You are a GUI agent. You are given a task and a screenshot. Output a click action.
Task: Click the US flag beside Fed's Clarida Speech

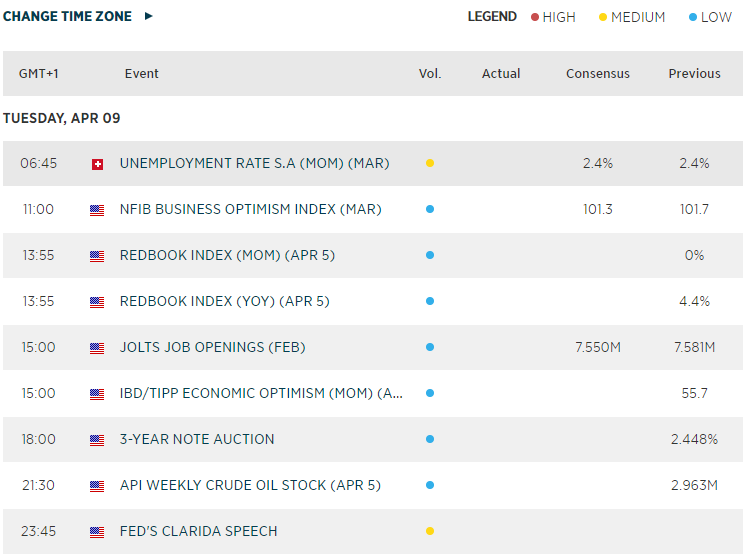[x=97, y=532]
